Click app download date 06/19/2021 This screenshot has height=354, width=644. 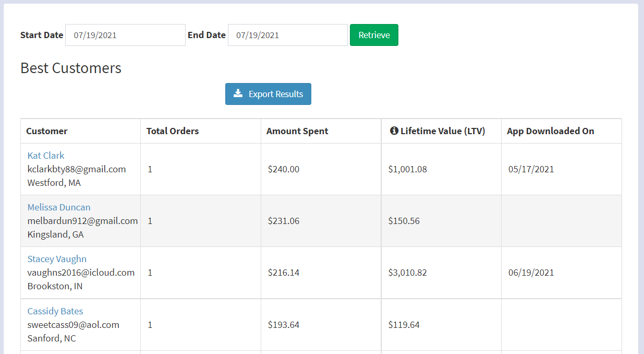531,273
